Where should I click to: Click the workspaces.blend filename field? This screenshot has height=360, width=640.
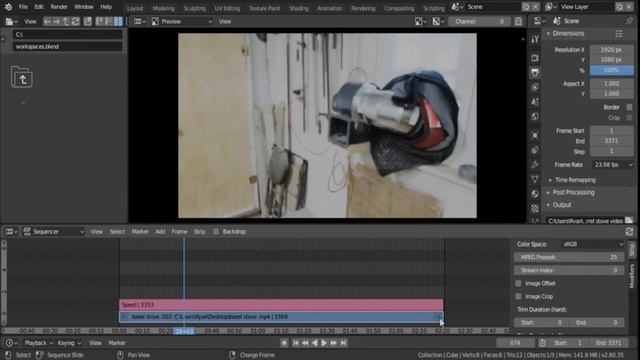tap(67, 47)
